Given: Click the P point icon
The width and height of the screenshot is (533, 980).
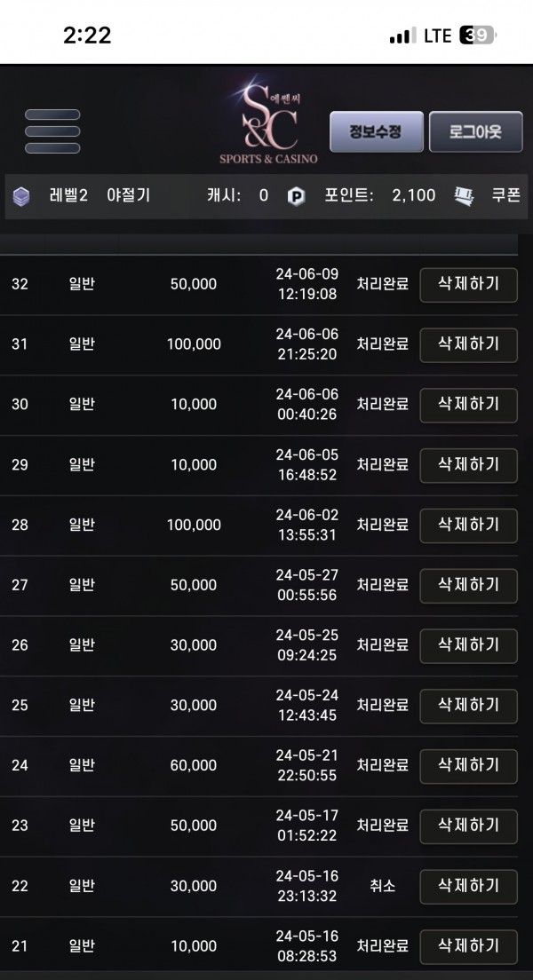Looking at the screenshot, I should pyautogui.click(x=296, y=196).
